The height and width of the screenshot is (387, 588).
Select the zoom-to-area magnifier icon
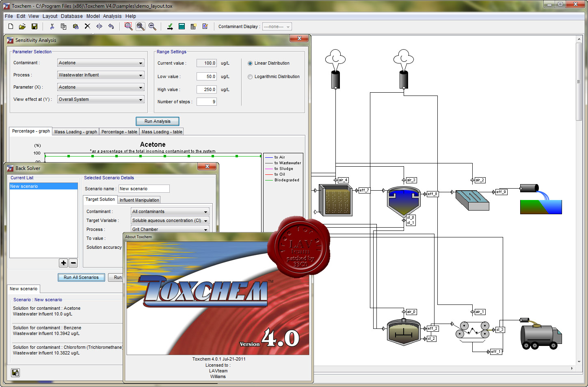[x=128, y=26]
